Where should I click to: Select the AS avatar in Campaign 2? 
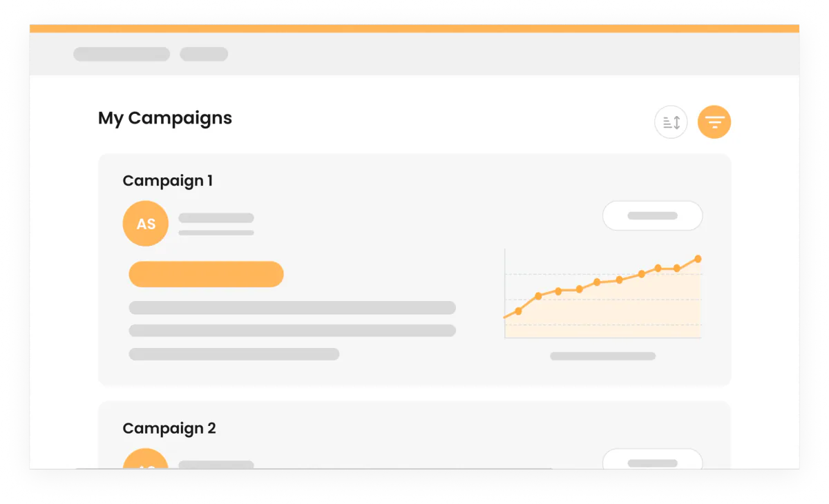146,458
